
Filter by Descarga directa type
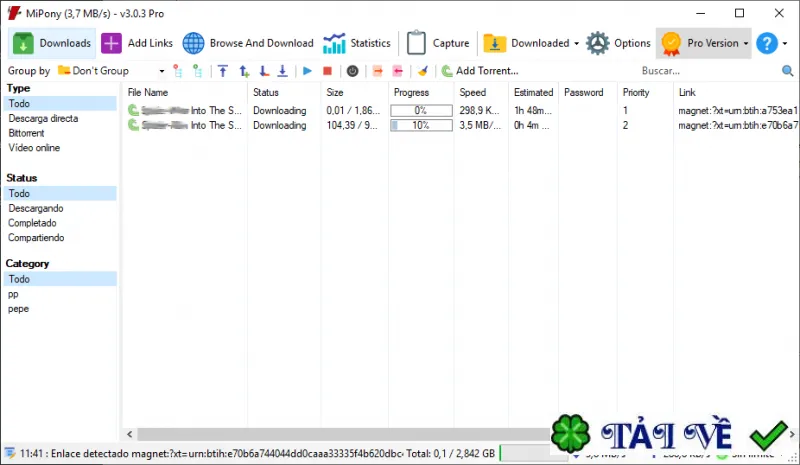[43, 118]
